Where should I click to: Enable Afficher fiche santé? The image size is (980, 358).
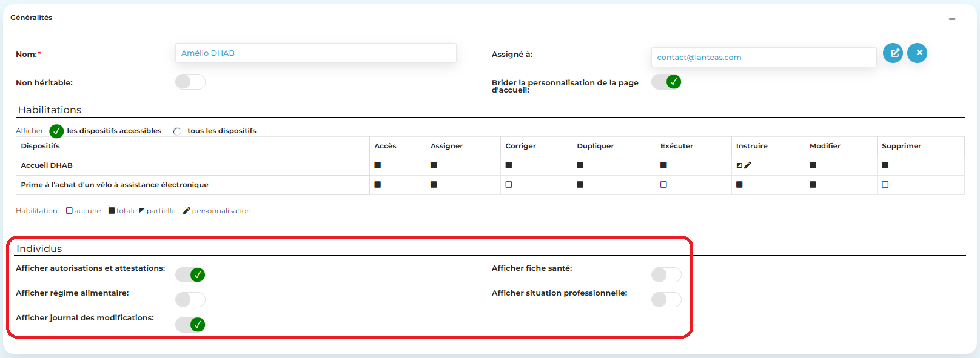[x=666, y=275]
